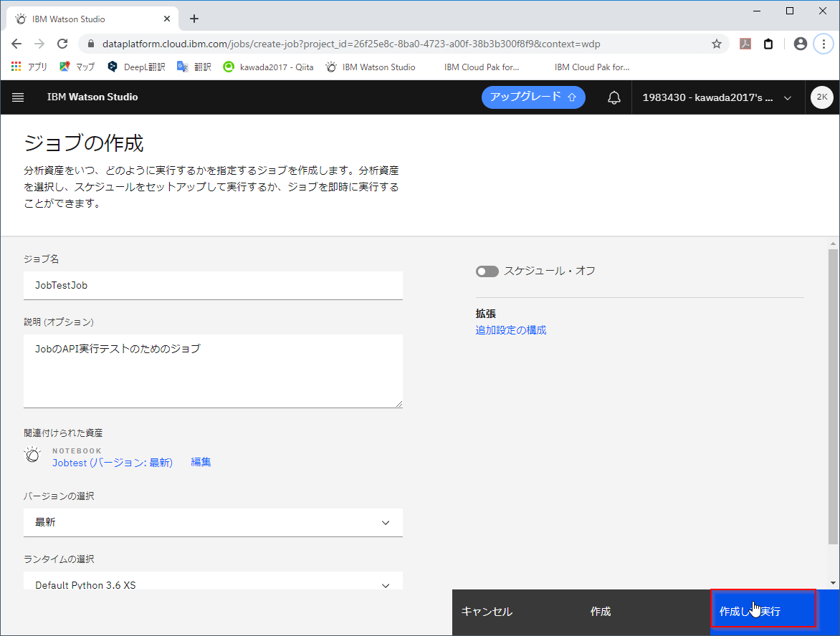Click the browser address bar URL

[x=351, y=44]
